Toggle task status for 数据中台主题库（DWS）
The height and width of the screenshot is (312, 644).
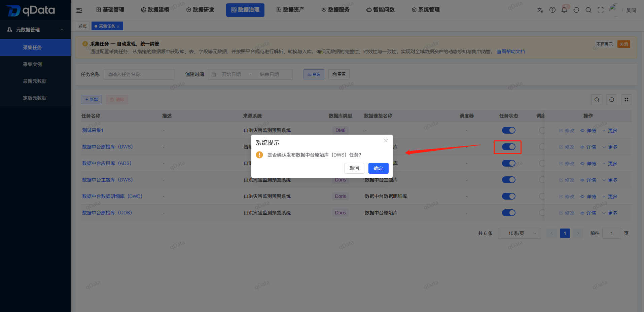coord(509,180)
